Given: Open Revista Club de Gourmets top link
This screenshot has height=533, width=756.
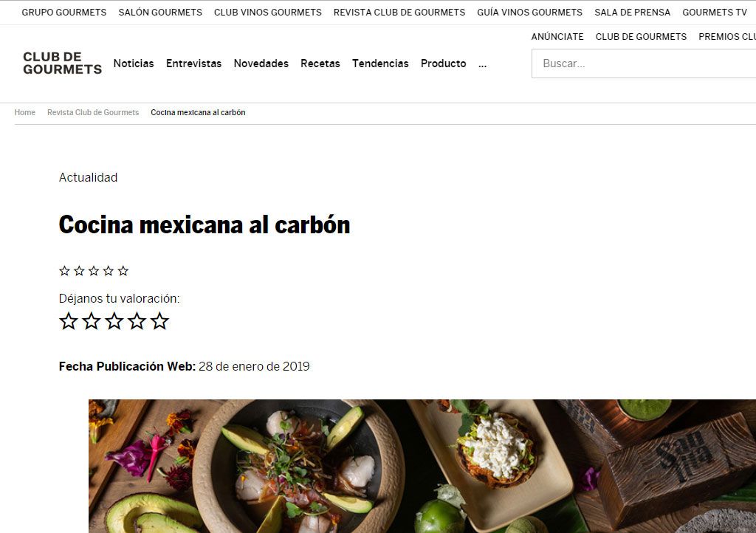Looking at the screenshot, I should 399,12.
